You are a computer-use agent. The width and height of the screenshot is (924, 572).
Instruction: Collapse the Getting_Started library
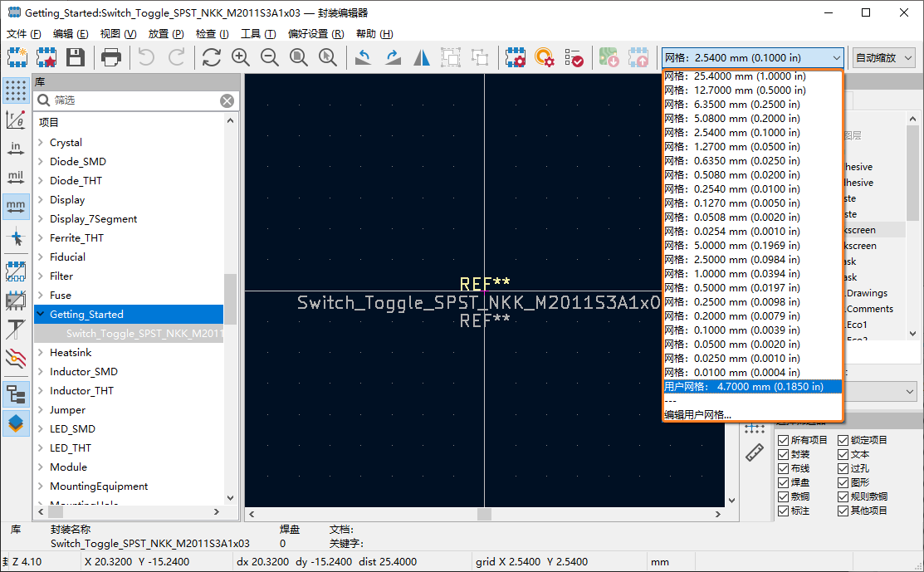click(41, 314)
